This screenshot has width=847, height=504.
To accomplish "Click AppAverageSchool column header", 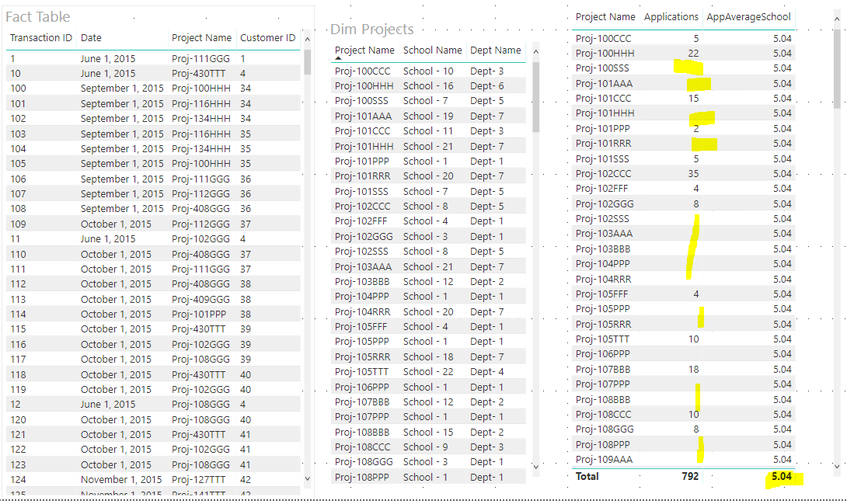I will coord(748,17).
